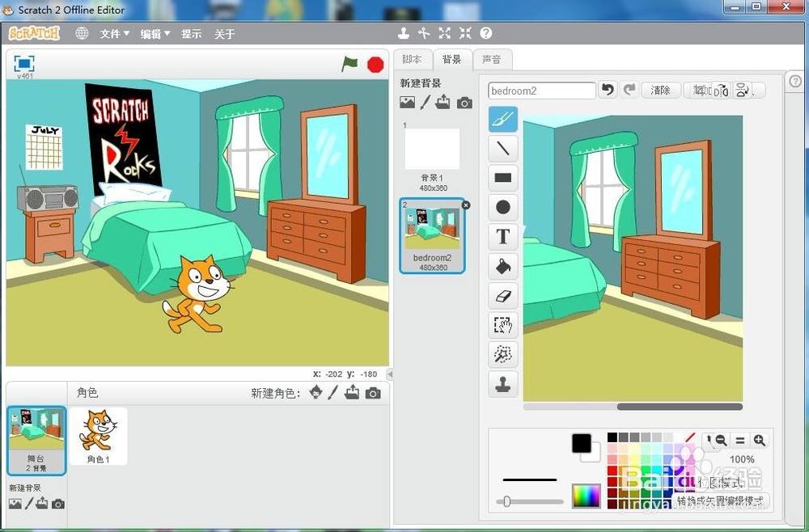The width and height of the screenshot is (809, 532).
Task: Paint a new sprite
Action: (333, 393)
